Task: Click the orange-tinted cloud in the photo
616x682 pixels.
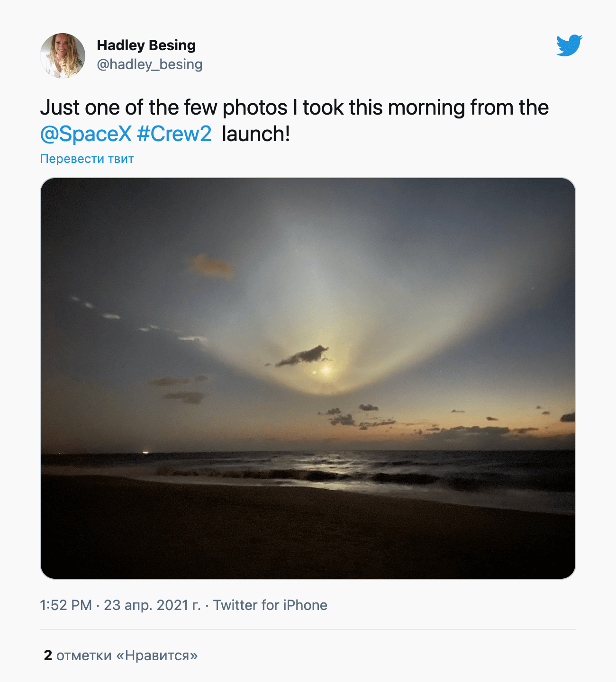Action: coord(211,266)
